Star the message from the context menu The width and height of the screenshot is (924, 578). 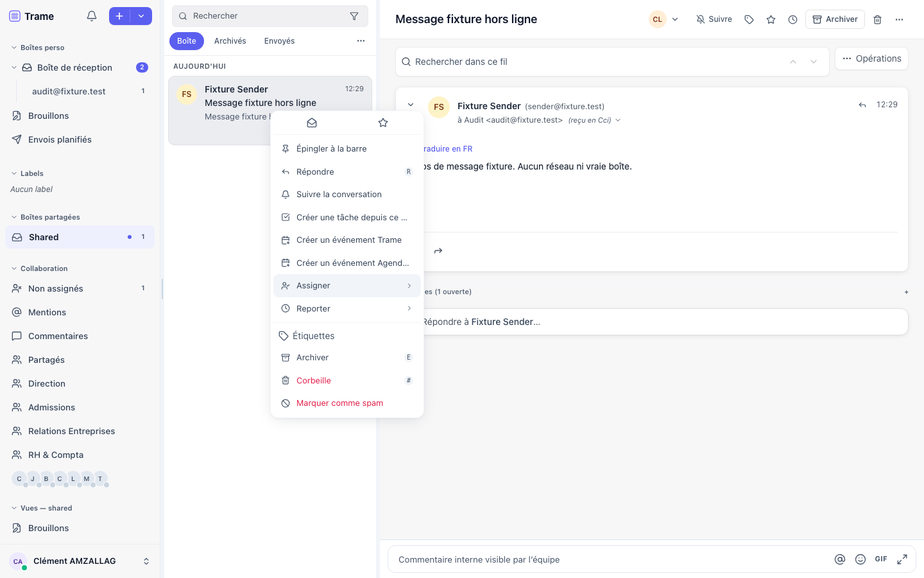[383, 123]
